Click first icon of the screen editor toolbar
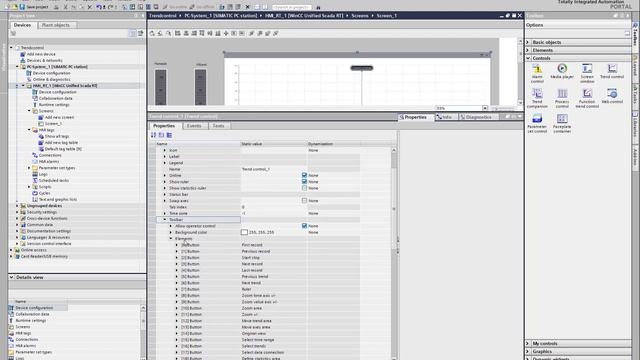Viewport: 640px width, 360px height. point(152,33)
